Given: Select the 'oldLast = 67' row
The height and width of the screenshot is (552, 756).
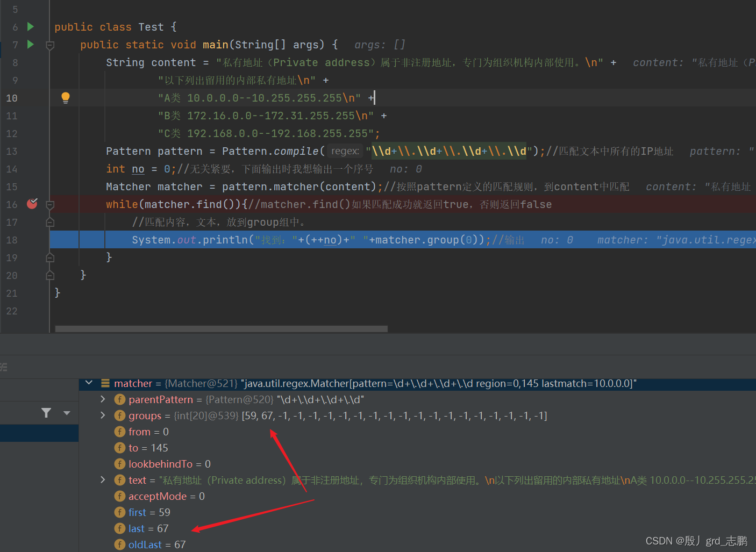Looking at the screenshot, I should 417,544.
